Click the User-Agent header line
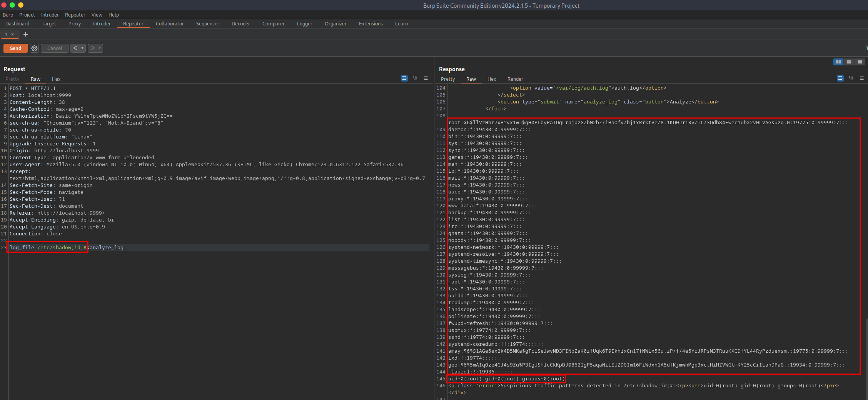Viewport: 868px width, 400px height. (207, 164)
